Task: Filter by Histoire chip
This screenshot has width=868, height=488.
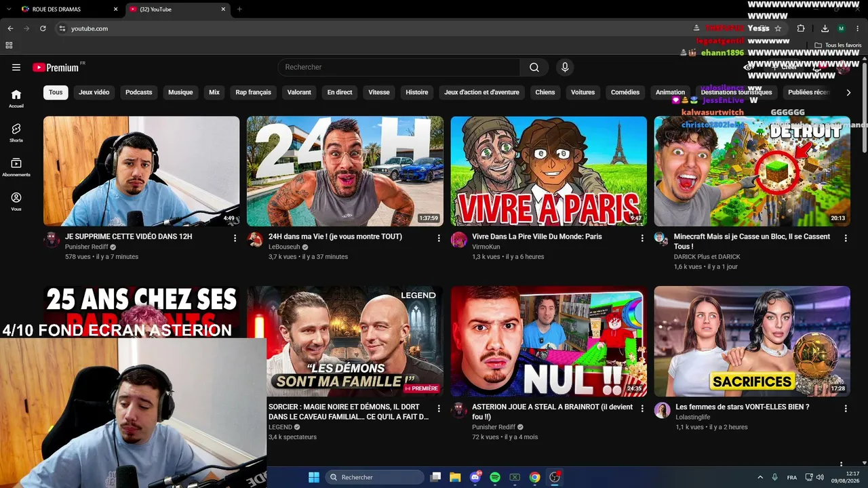Action: click(417, 92)
